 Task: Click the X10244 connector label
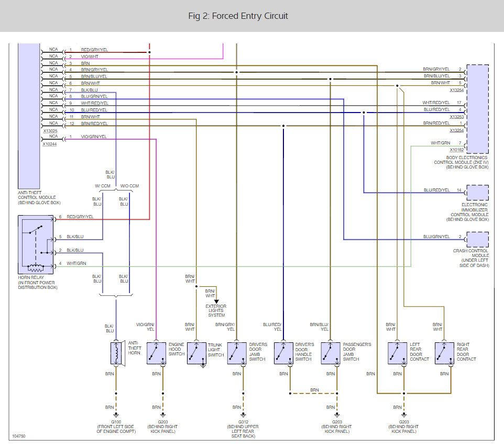tap(50, 144)
